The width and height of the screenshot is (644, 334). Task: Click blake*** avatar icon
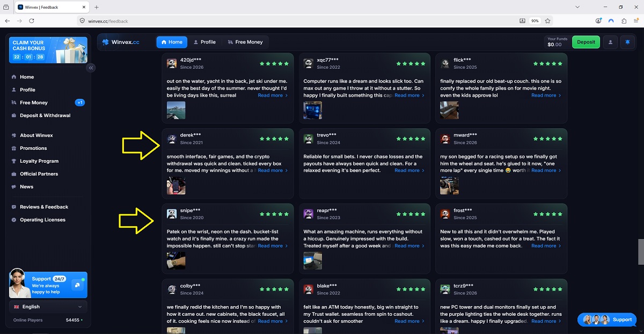[x=309, y=289]
